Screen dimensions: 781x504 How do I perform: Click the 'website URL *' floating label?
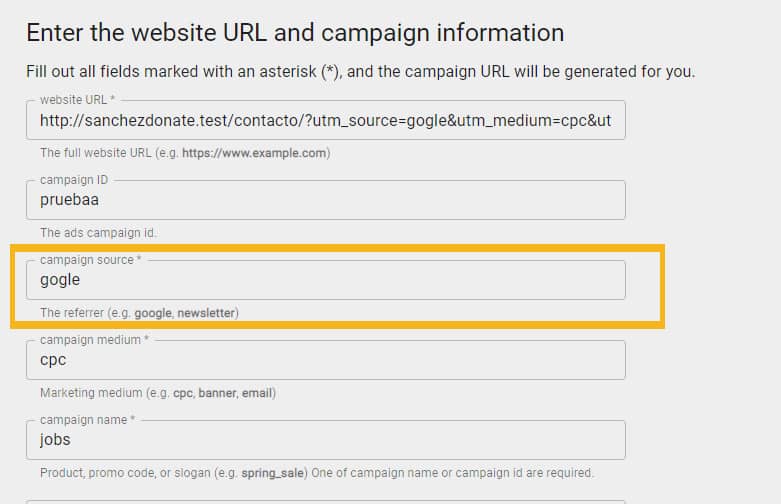(x=77, y=100)
